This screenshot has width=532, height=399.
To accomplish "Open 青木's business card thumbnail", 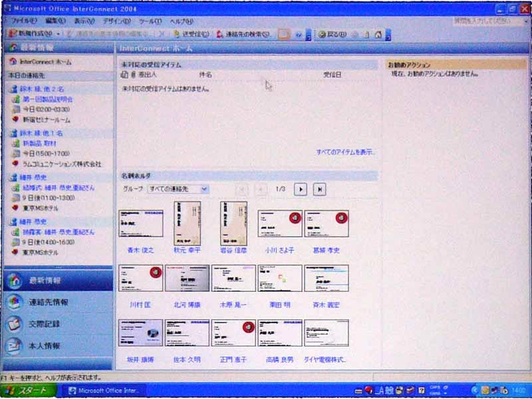I will pos(141,223).
